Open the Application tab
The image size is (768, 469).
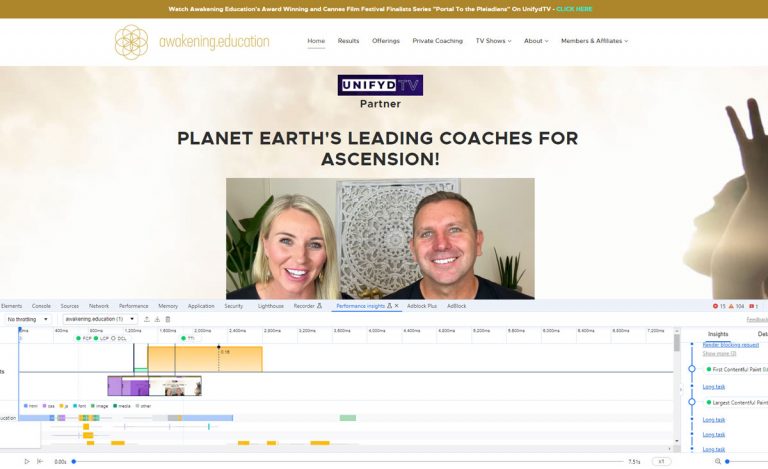(201, 306)
